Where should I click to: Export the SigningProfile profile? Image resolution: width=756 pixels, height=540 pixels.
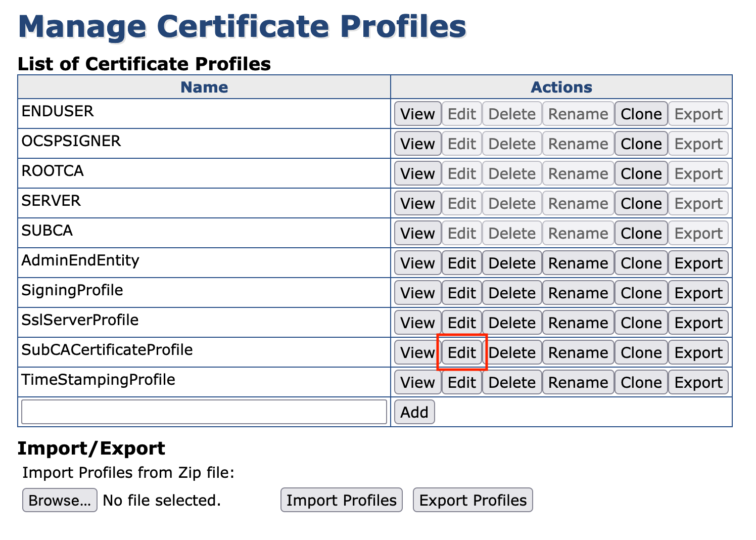pyautogui.click(x=698, y=293)
